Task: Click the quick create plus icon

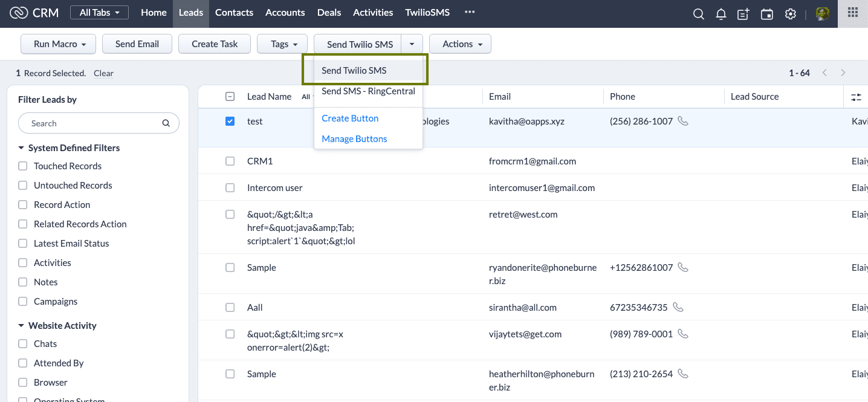Action: point(743,14)
